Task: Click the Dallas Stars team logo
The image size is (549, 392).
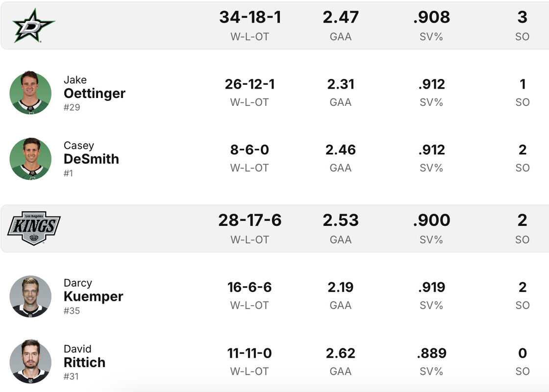Action: 34,25
